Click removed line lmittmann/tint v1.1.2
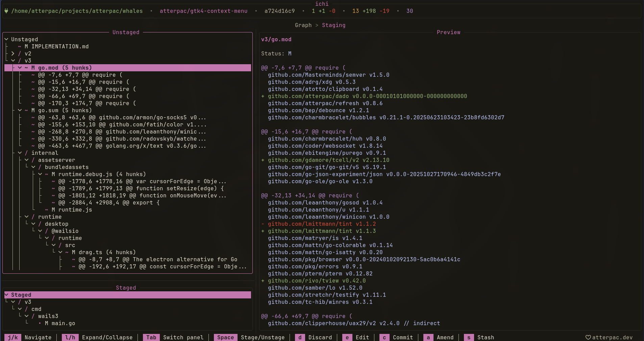Screen dimensions: 644x341 pos(318,224)
